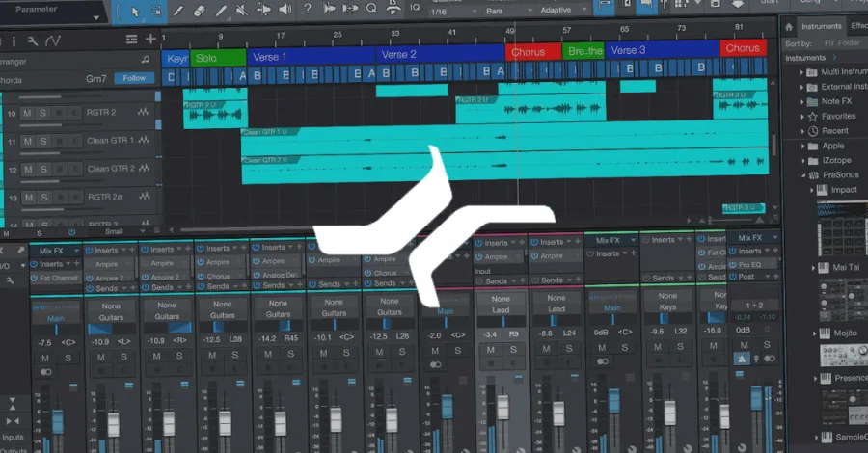This screenshot has width=868, height=453.
Task: Mute the mixer channel at -7.5
Action: (45, 358)
